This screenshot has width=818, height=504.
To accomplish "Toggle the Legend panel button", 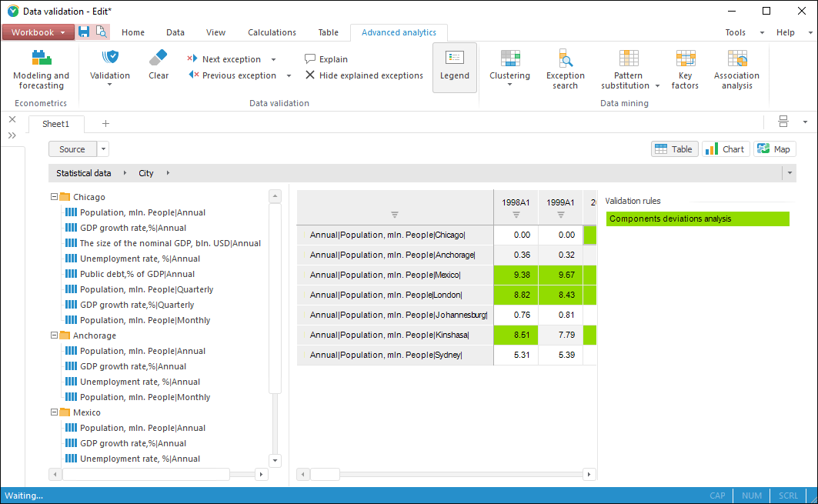I will (x=455, y=67).
